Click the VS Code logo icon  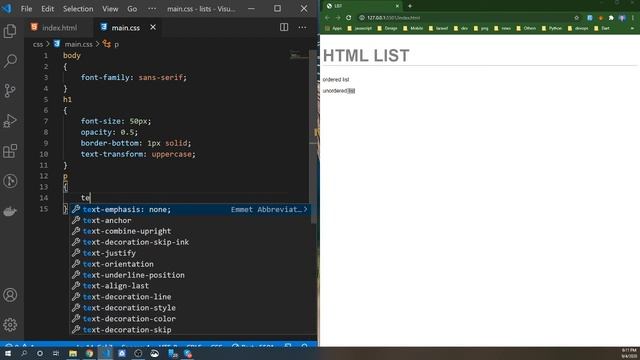[x=7, y=8]
